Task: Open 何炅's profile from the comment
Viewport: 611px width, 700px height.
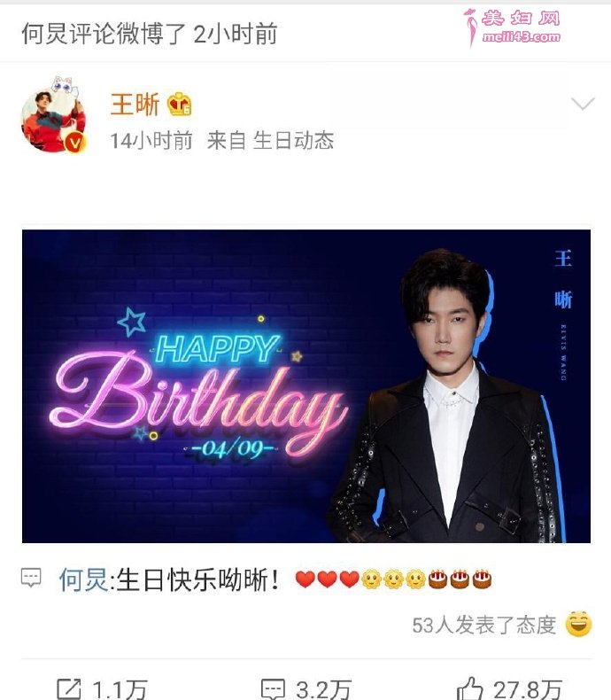Action: 83,579
